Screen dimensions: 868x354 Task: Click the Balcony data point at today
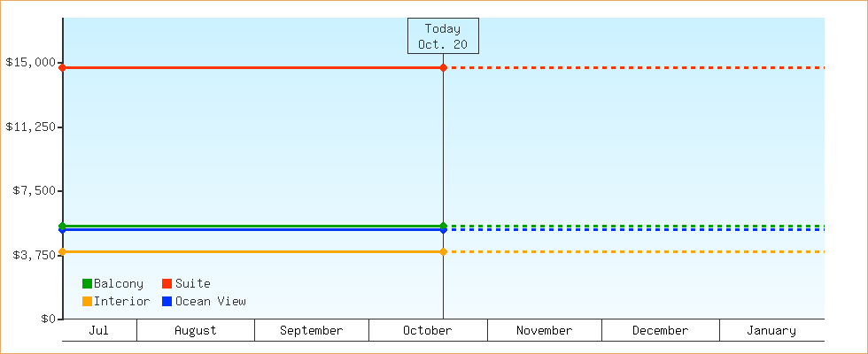tap(443, 226)
